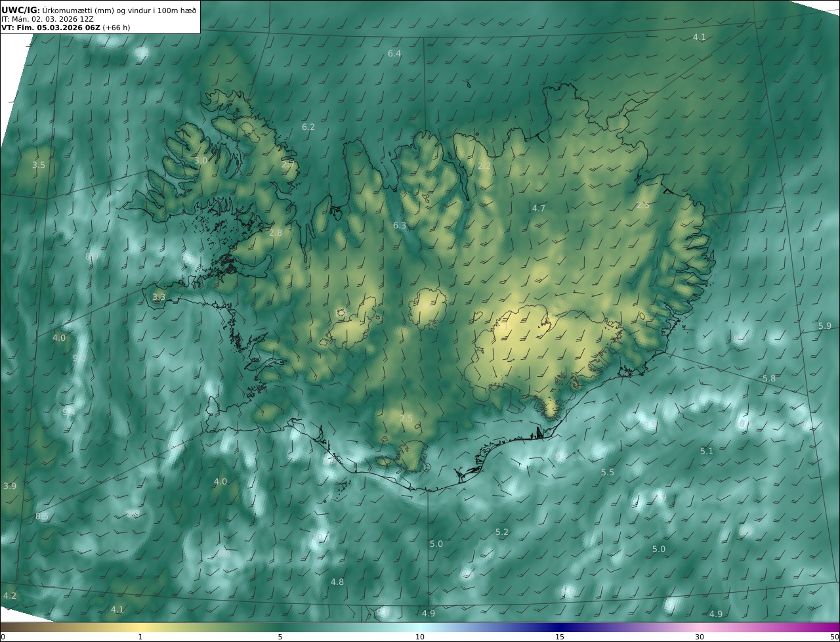This screenshot has width=840, height=642.
Task: Click the "UWC/IG:" title label
Action: pyautogui.click(x=20, y=10)
